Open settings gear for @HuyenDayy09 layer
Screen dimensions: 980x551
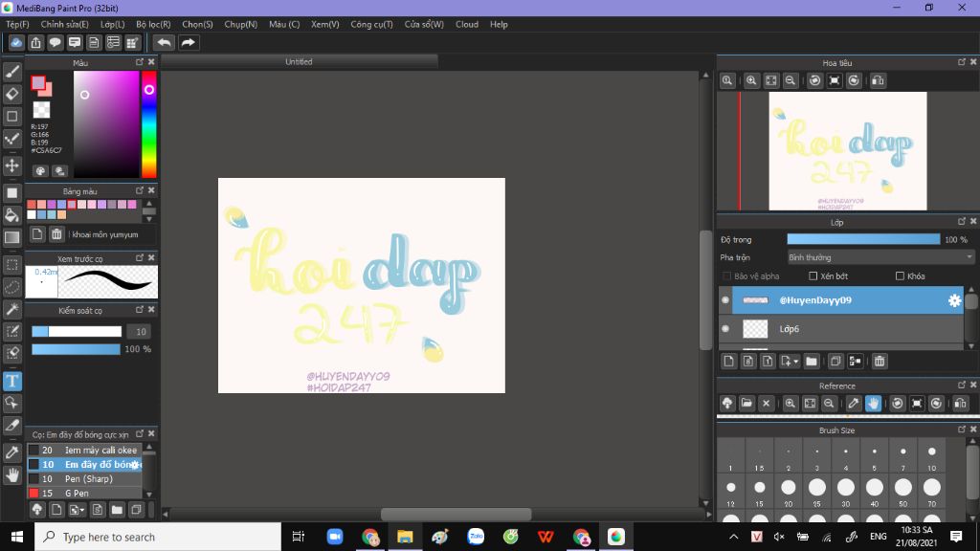(x=954, y=300)
